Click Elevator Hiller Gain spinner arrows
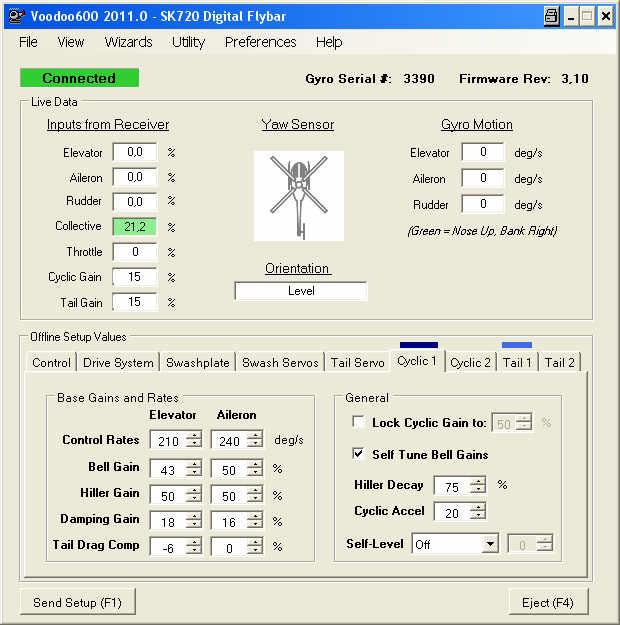This screenshot has width=620, height=625. pyautogui.click(x=194, y=495)
